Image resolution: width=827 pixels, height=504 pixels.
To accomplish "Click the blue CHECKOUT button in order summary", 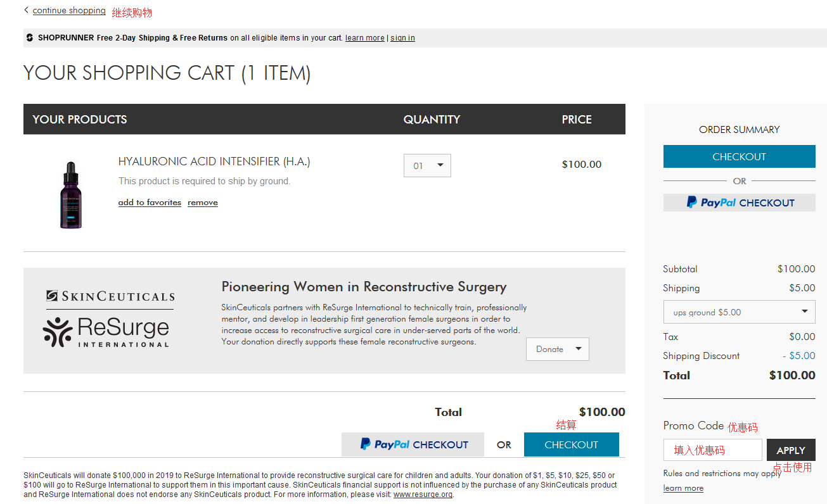I will [x=740, y=156].
